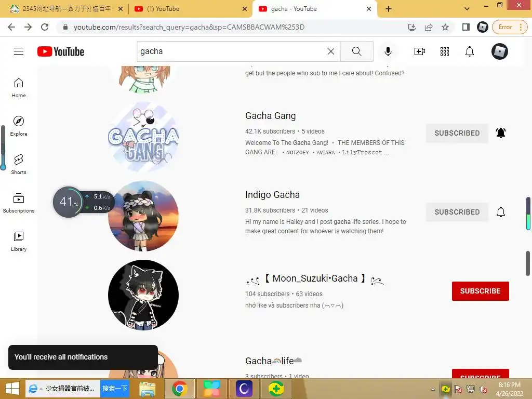Click the Moon_Suzuki·Gacha channel avatar

(x=143, y=295)
